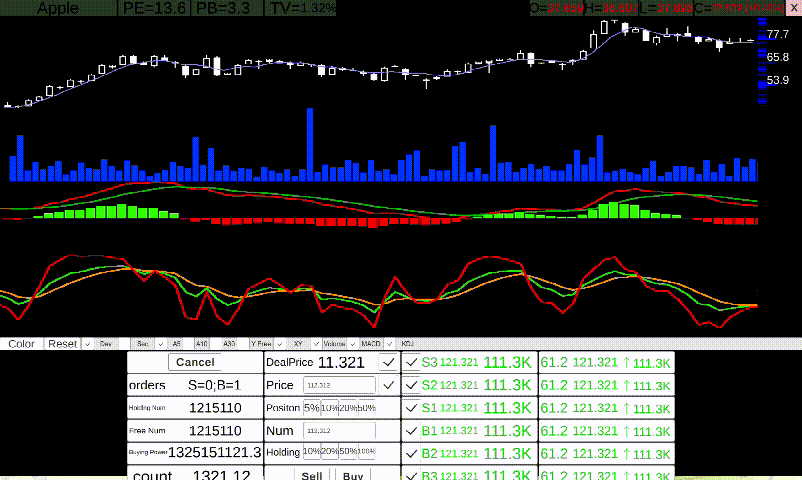Click the Volume indicator label
The width and height of the screenshot is (802, 480).
coord(335,344)
